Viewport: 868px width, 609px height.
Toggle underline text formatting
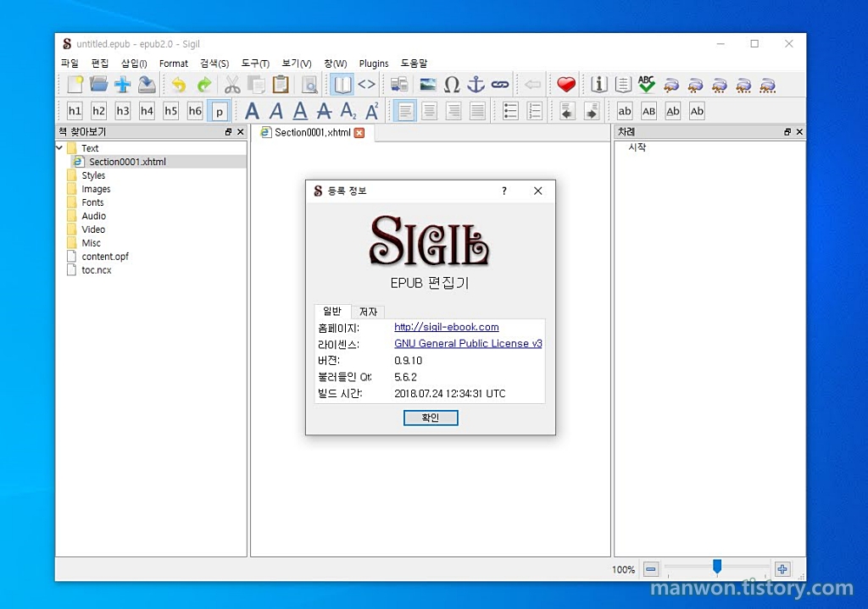[x=300, y=111]
